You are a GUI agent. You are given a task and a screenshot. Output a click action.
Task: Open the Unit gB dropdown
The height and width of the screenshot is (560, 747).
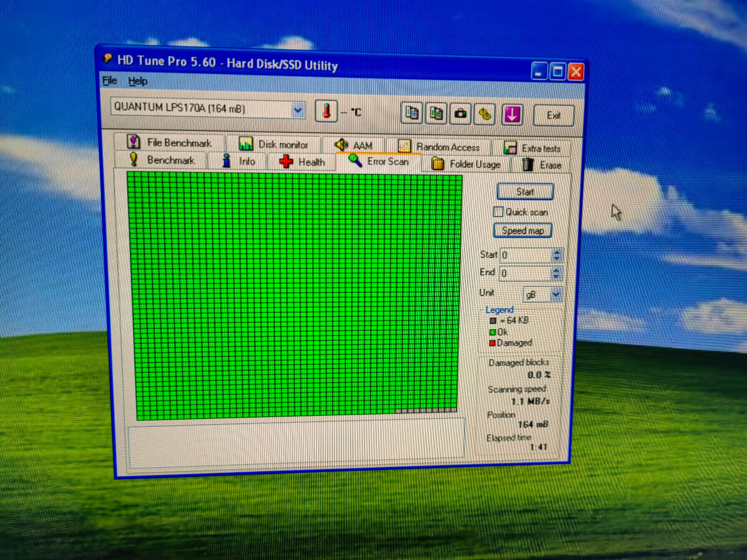point(556,294)
